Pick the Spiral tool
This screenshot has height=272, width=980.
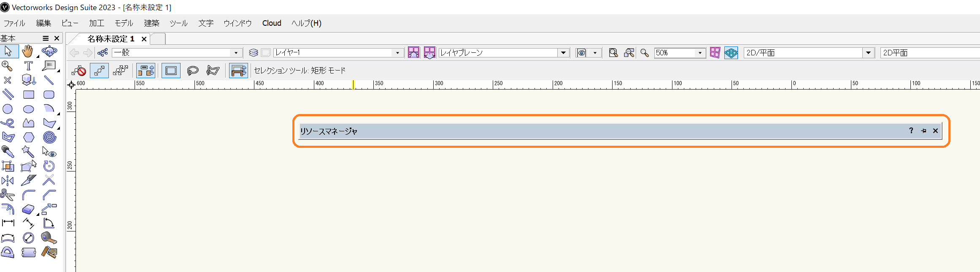pos(49,137)
